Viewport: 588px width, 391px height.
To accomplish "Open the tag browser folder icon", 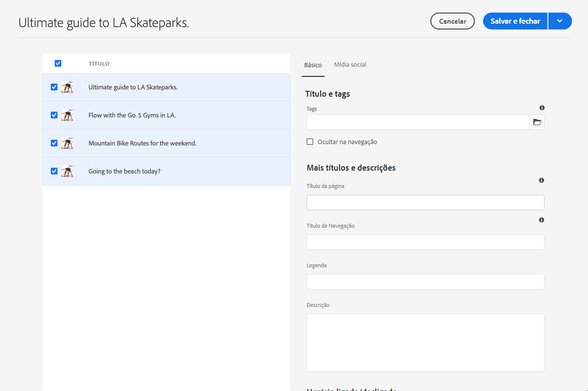I will (x=537, y=122).
